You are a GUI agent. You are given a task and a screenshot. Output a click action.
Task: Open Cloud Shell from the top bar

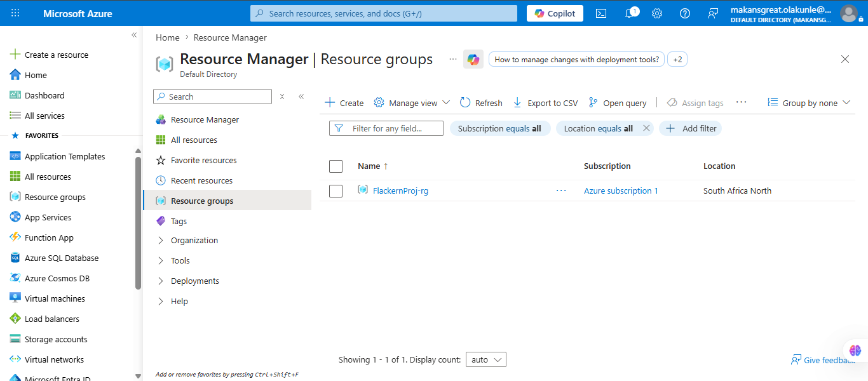click(x=601, y=13)
